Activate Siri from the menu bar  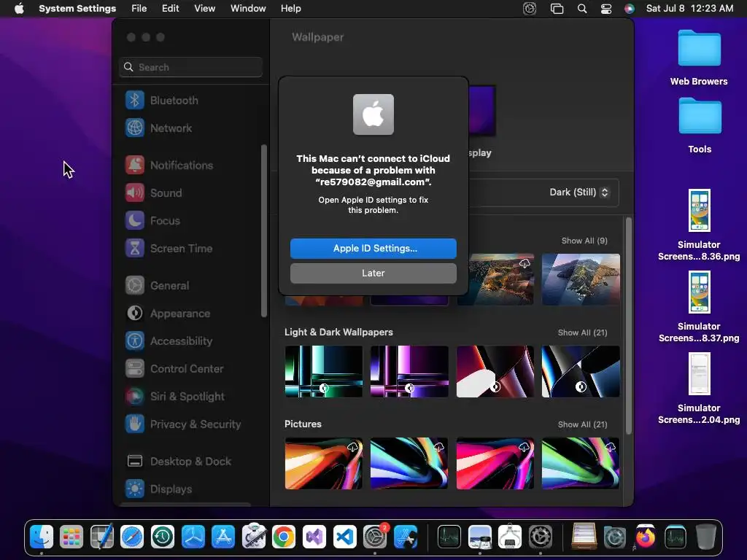(630, 9)
